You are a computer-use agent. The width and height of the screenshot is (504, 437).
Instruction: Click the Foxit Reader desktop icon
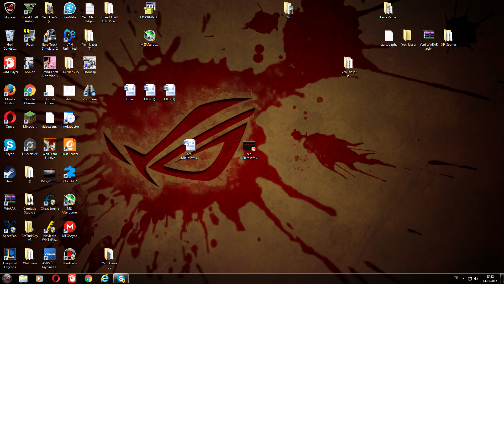(70, 145)
